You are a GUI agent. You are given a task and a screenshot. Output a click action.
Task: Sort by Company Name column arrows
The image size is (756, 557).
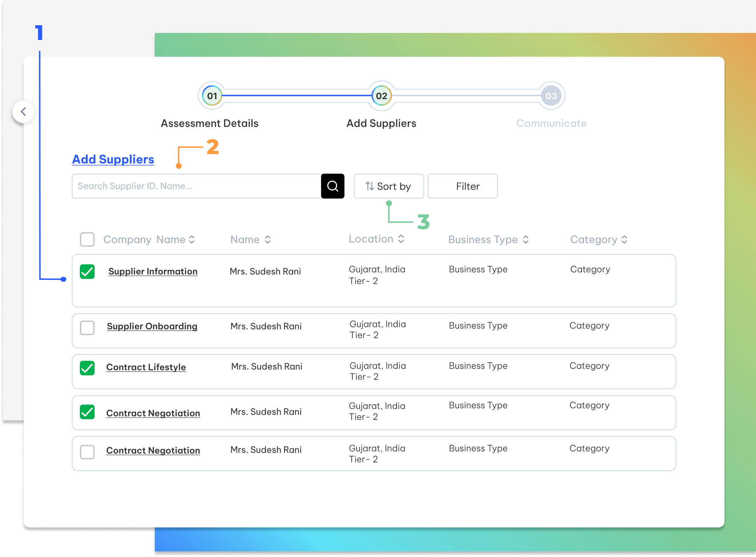(192, 240)
